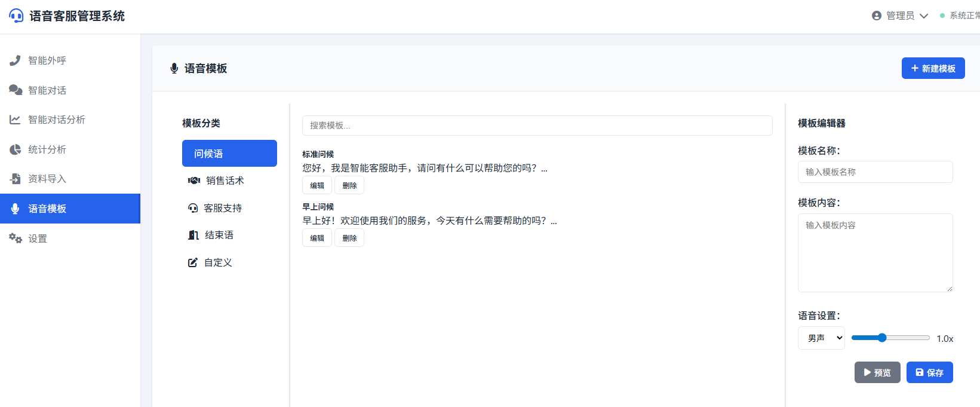Click 删除 for the 早上问候 template
Viewport: 980px width, 407px height.
[349, 238]
